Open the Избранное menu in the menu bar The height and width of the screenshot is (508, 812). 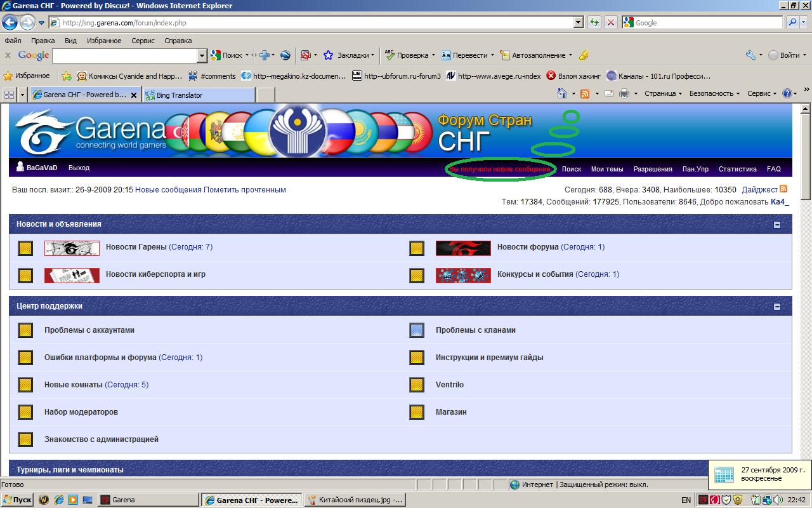[x=104, y=41]
